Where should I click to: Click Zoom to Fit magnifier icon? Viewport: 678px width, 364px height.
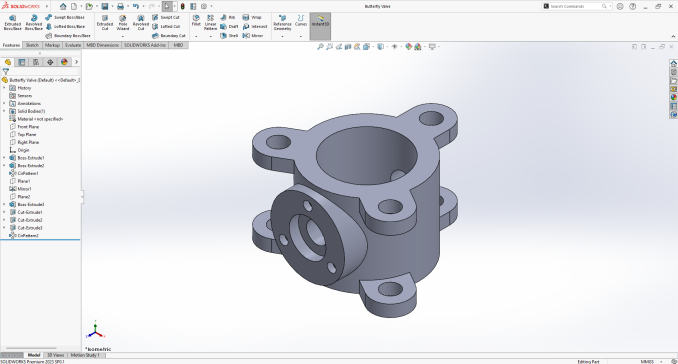[320, 46]
